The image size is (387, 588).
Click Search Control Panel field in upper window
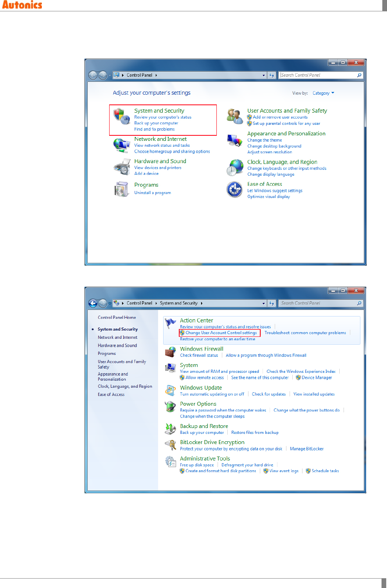tap(318, 75)
